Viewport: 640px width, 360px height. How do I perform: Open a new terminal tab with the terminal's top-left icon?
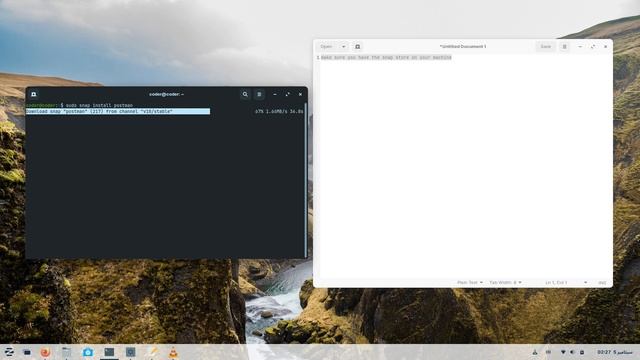[33, 94]
